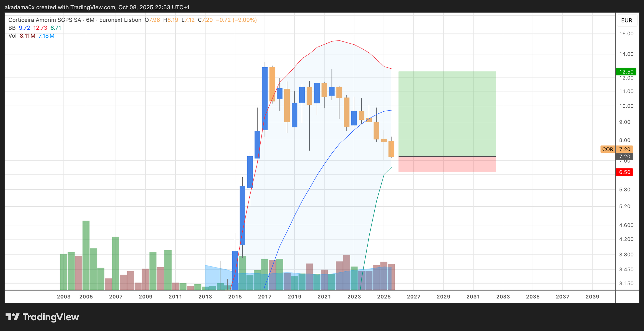The height and width of the screenshot is (331, 644).
Task: Click the 16.00 price scale label
Action: (626, 34)
